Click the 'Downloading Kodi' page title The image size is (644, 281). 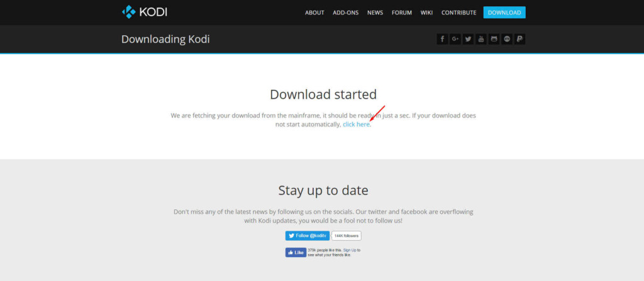[x=165, y=40]
